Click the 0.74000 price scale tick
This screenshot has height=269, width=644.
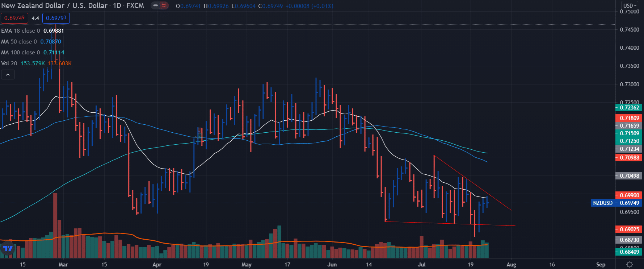tap(630, 48)
